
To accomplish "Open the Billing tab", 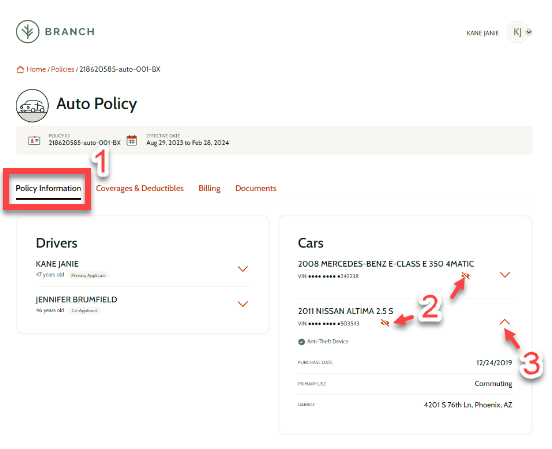I will pos(209,189).
